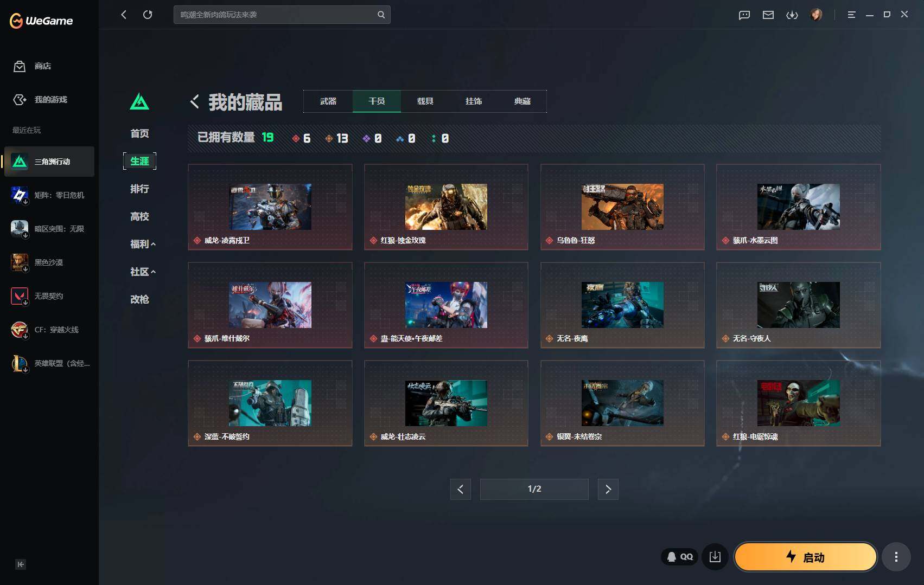Switch to the 武器 tab
924x585 pixels.
(328, 101)
